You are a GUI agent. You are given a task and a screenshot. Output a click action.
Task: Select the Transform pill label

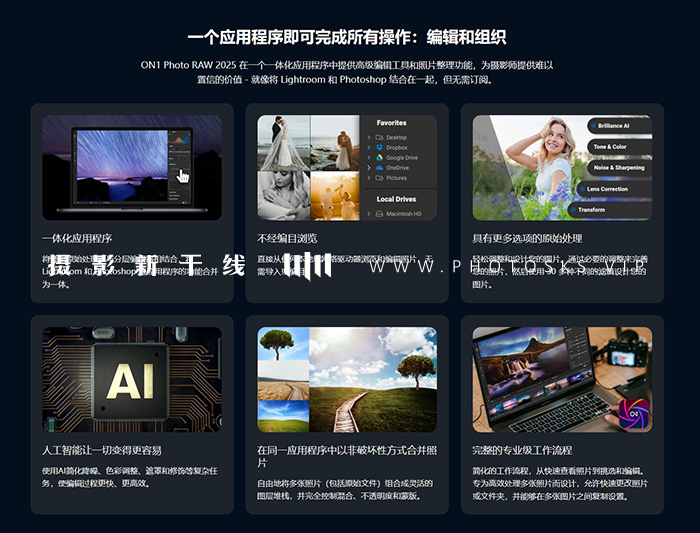(x=592, y=210)
